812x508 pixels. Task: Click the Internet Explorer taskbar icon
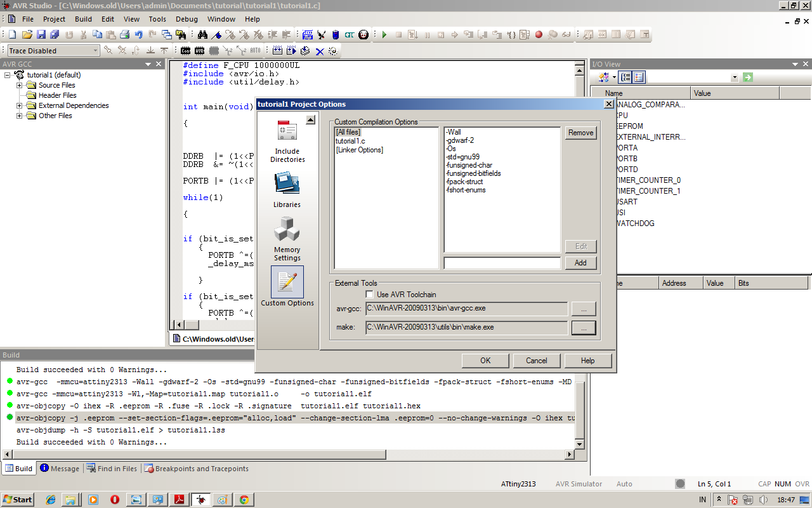click(x=51, y=500)
